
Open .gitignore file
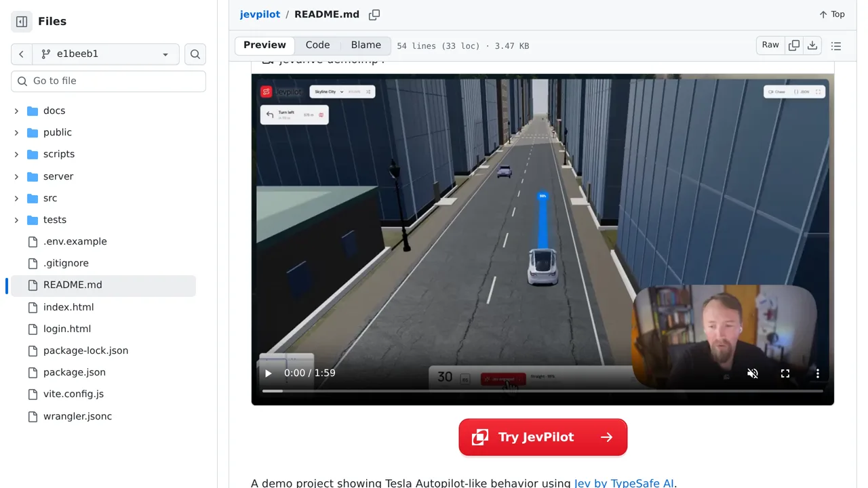pyautogui.click(x=66, y=263)
